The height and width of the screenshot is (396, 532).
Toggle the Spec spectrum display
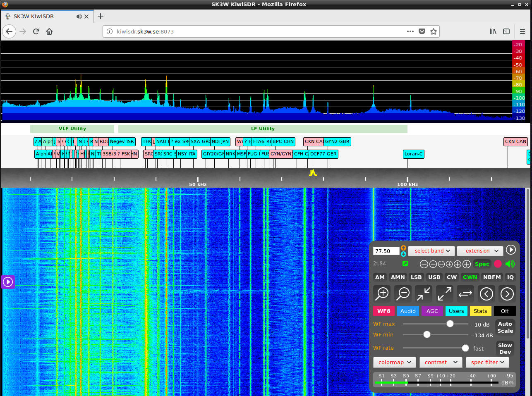point(482,264)
